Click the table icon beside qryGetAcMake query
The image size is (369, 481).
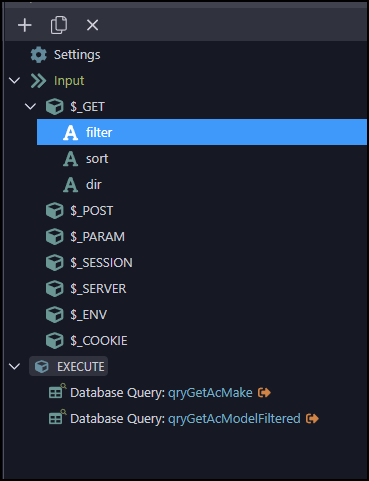57,392
